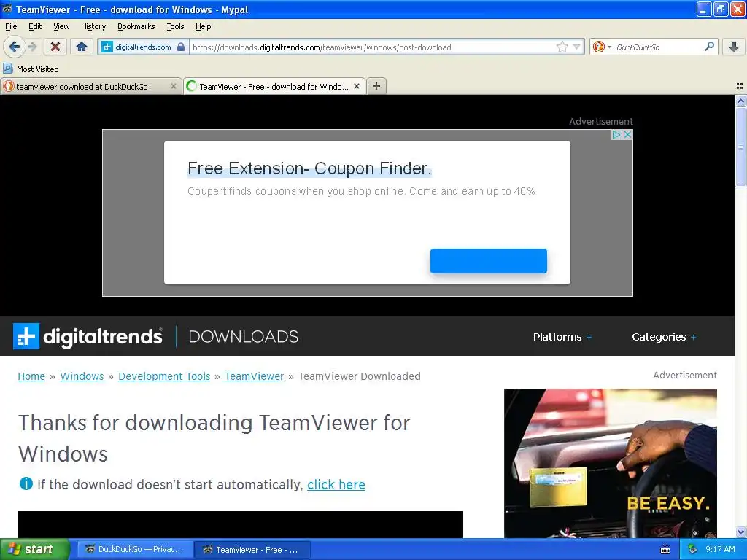Click the 'click here' download link
Screen dimensions: 747x560
[336, 484]
